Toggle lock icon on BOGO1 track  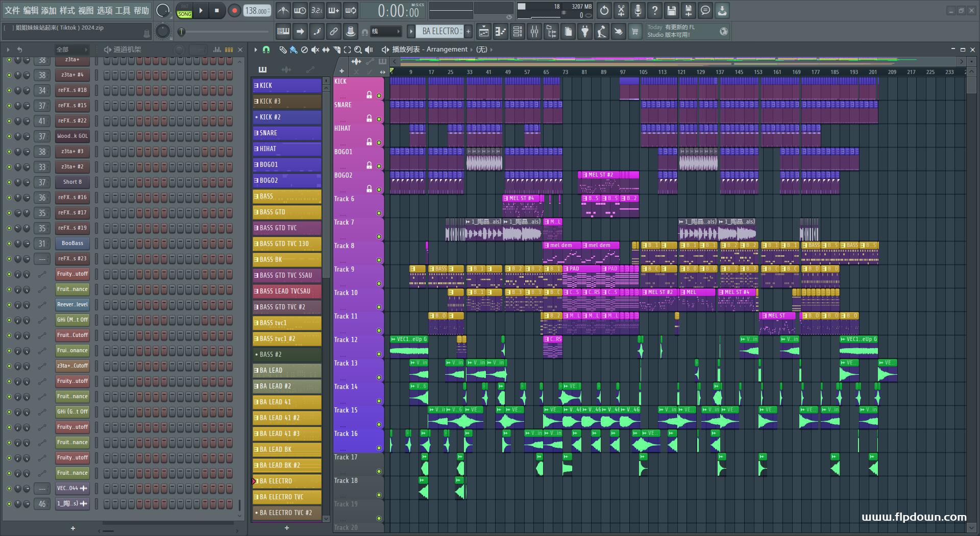[x=369, y=165]
